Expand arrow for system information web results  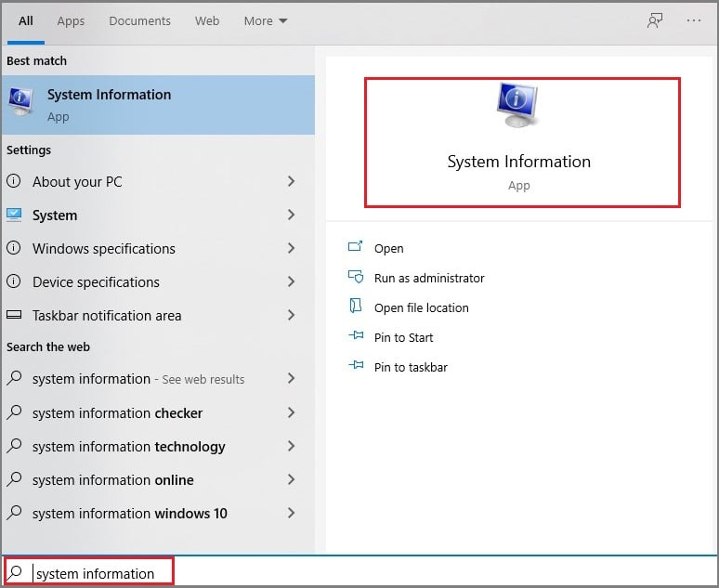(291, 378)
